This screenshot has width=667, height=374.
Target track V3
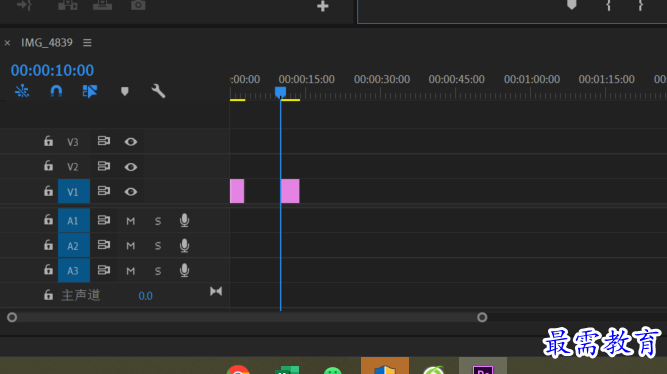coord(73,142)
